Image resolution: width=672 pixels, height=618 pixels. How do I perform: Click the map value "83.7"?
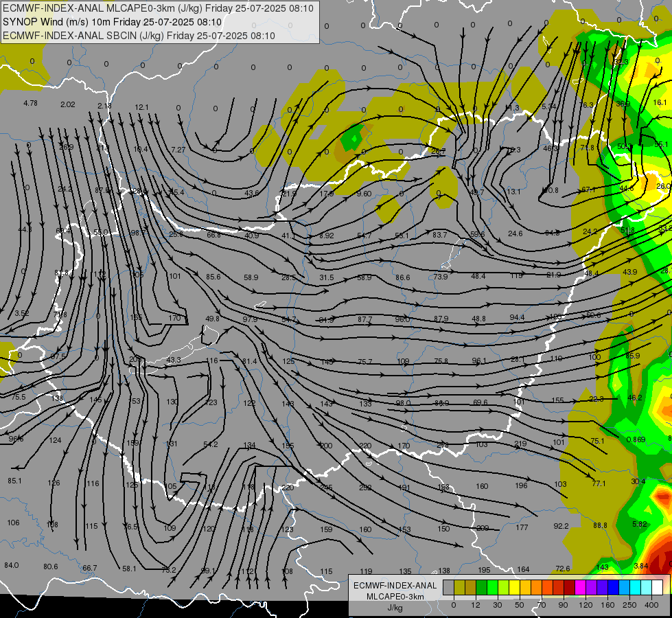coord(440,235)
